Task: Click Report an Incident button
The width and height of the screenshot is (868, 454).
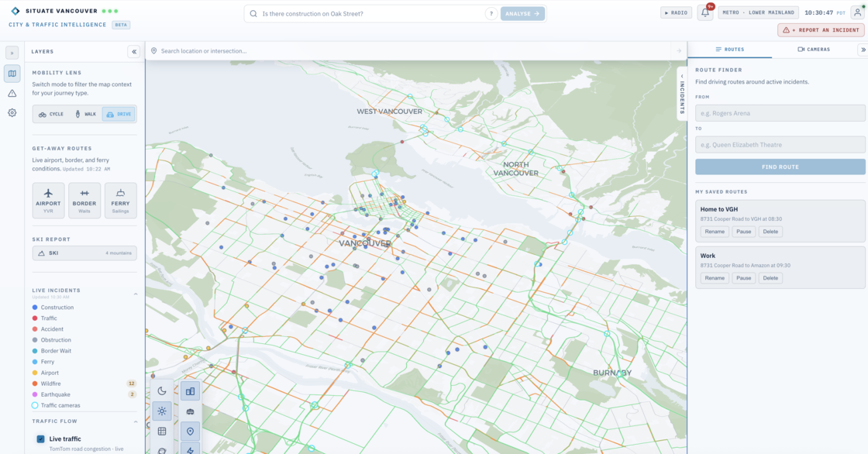Action: 821,30
